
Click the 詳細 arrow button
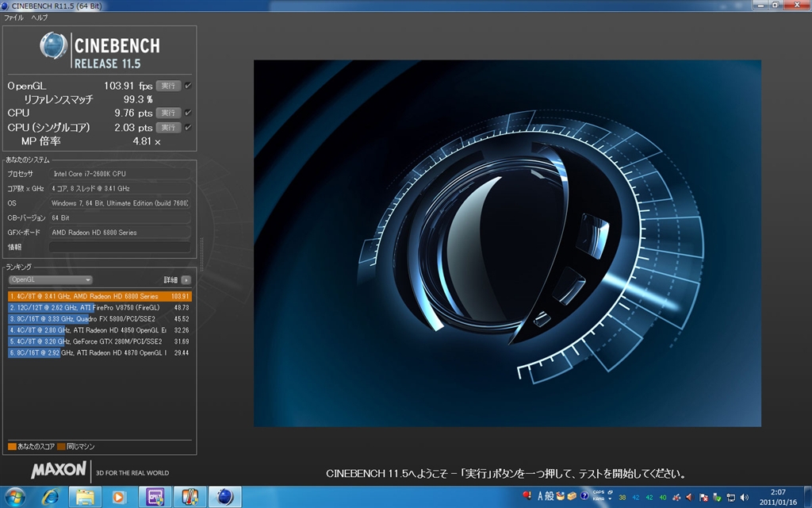tap(186, 280)
